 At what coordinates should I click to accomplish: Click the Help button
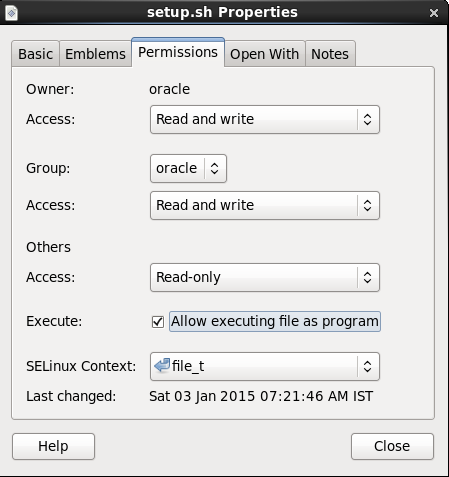click(53, 446)
